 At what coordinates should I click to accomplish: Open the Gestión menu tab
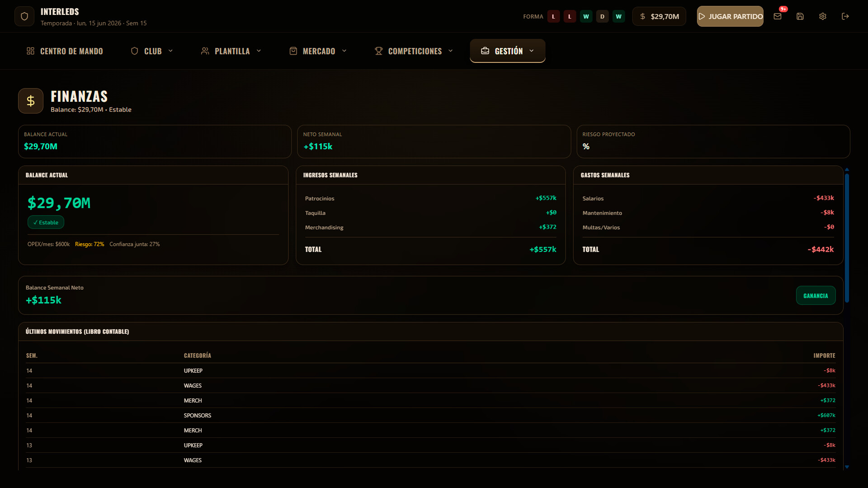[x=507, y=51]
